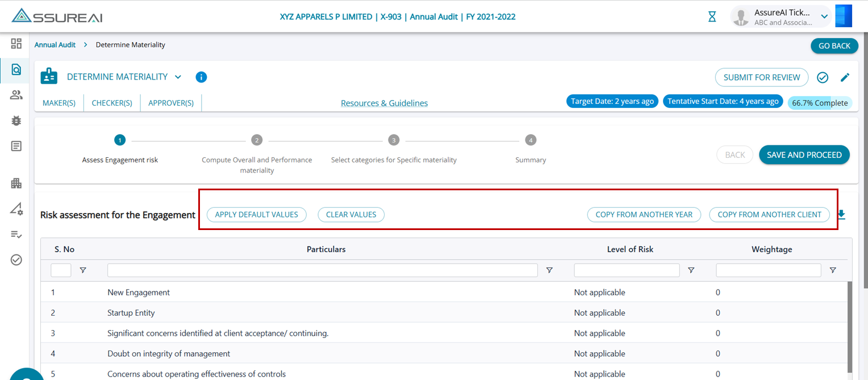
Task: Click the Particulars filter input field
Action: (323, 270)
